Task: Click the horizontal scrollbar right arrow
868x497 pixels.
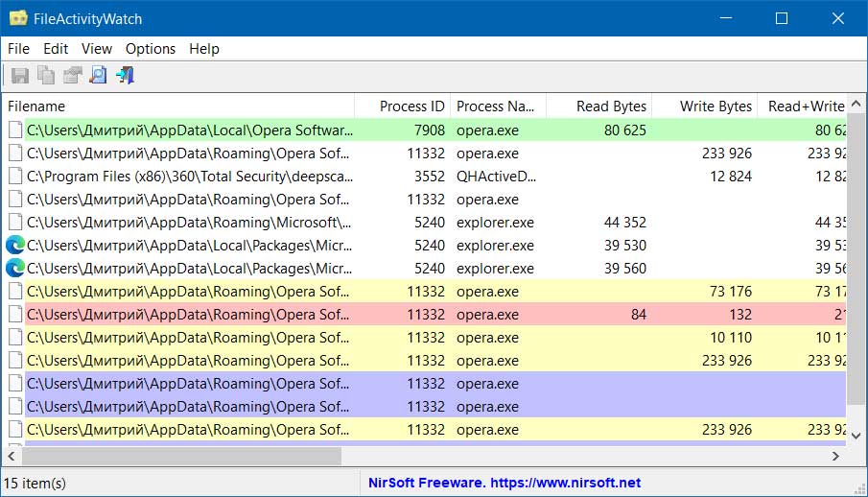Action: coord(836,456)
